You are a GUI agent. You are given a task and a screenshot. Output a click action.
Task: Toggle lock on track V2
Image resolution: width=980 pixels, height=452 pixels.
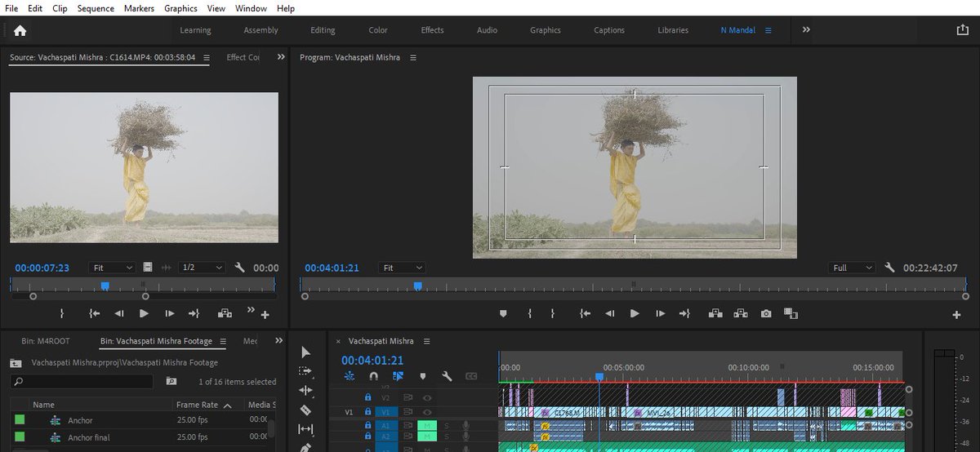[367, 398]
